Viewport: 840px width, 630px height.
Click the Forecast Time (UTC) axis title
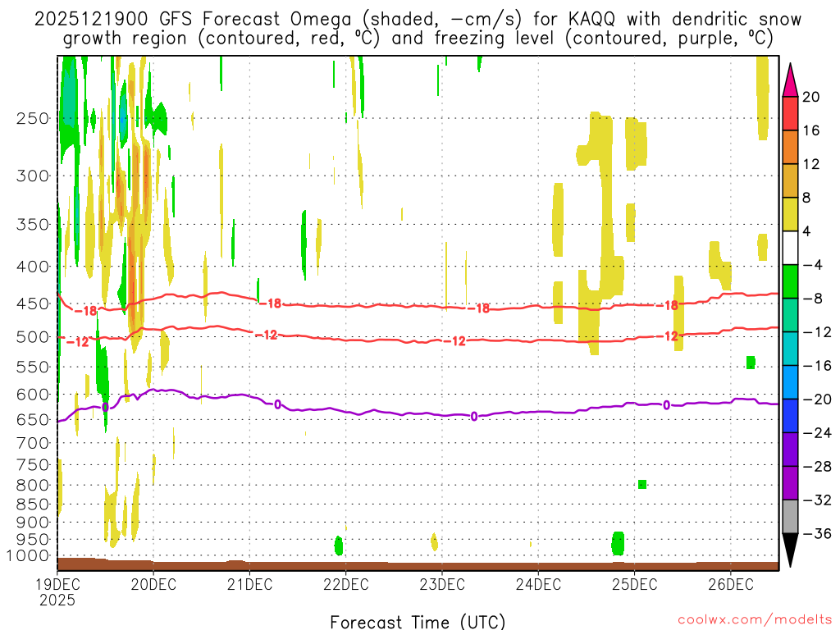[x=418, y=622]
